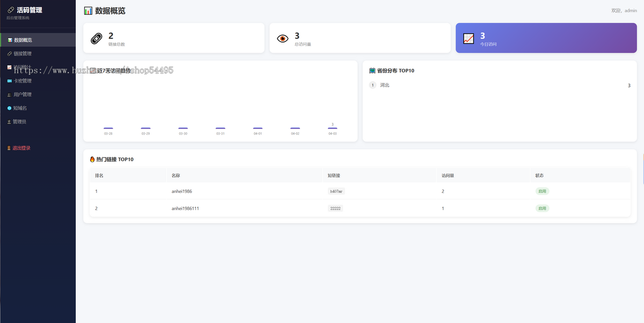Viewport: 644px width, 323px height.
Task: Click the 03-30 date label
Action: coord(183,133)
